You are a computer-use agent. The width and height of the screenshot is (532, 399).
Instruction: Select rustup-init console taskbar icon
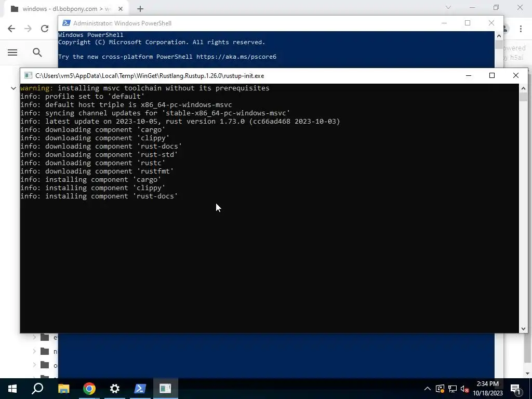165,389
